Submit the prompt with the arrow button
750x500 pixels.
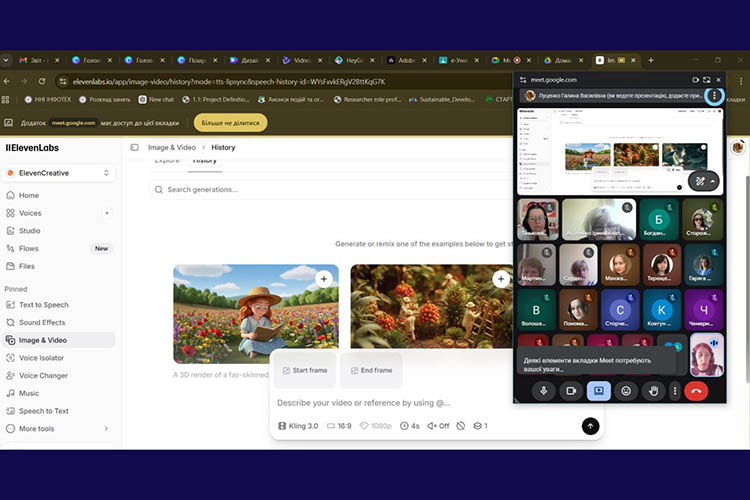[590, 426]
